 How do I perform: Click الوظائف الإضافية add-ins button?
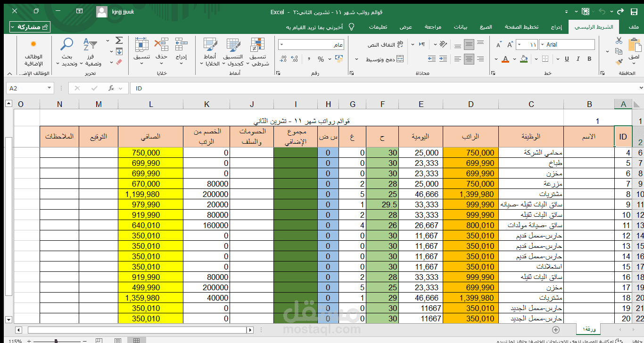[x=33, y=52]
